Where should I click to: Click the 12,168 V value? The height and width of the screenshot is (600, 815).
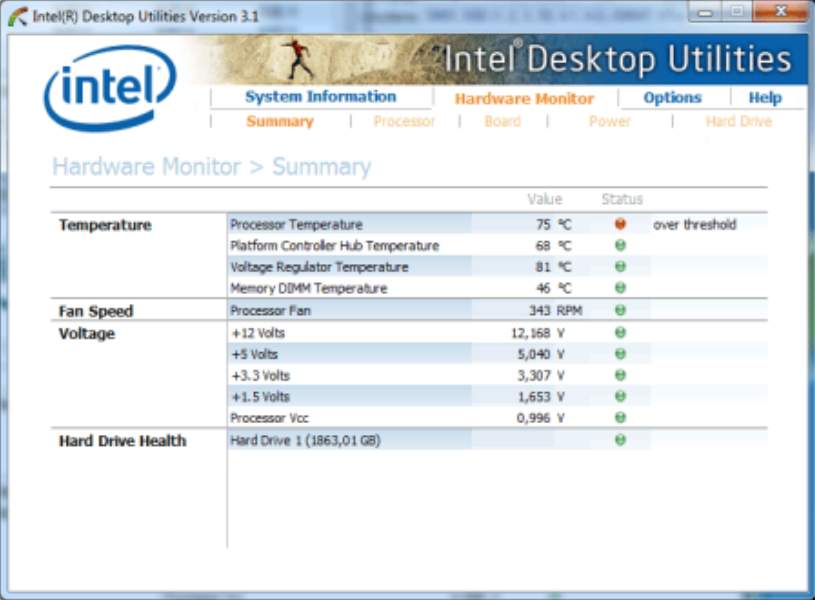coord(538,333)
